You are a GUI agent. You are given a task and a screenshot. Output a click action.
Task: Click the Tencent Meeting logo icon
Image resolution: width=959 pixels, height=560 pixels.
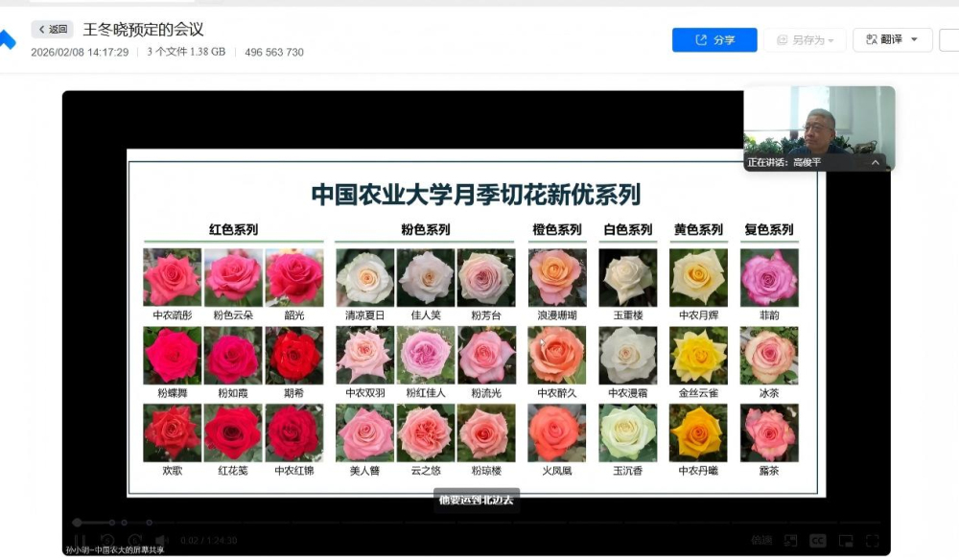[7, 40]
